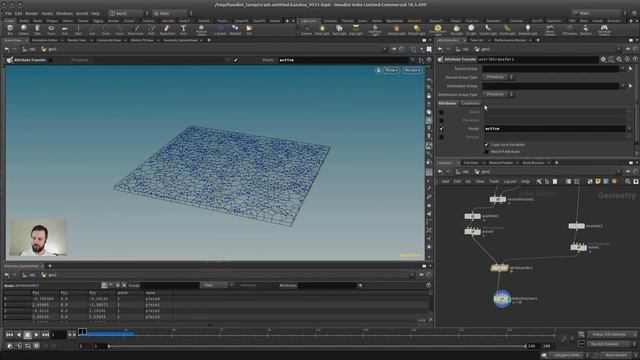Open the Destination Group Type dropdown

[x=498, y=94]
